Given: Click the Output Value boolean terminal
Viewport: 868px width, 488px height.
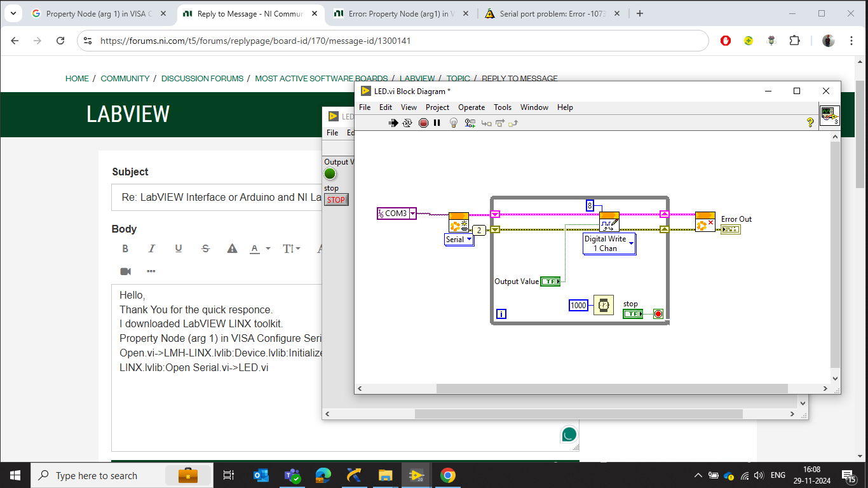Looking at the screenshot, I should 550,281.
